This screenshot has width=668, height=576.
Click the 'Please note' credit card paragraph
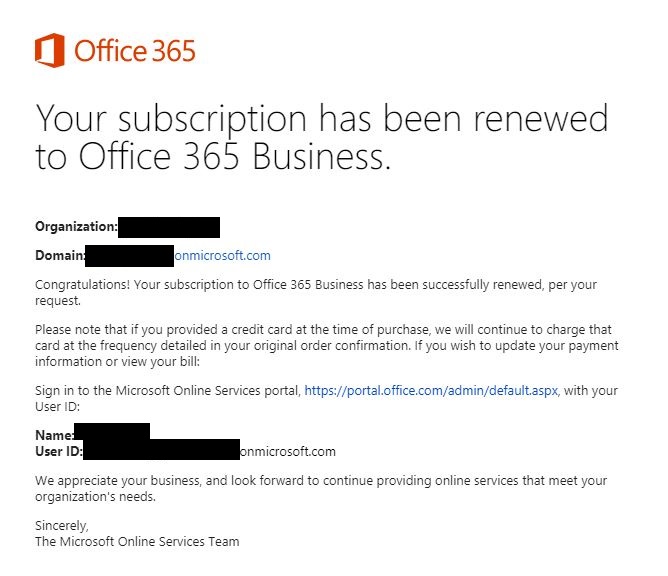point(327,346)
